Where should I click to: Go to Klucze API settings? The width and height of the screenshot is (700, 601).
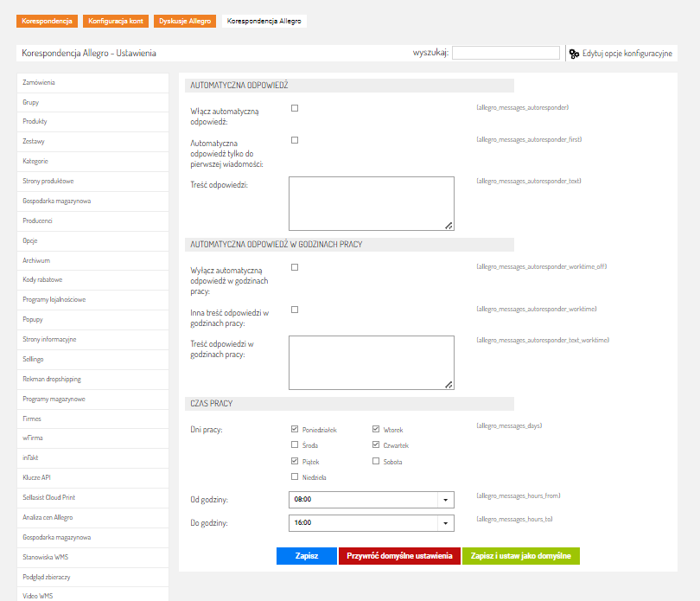coord(92,477)
